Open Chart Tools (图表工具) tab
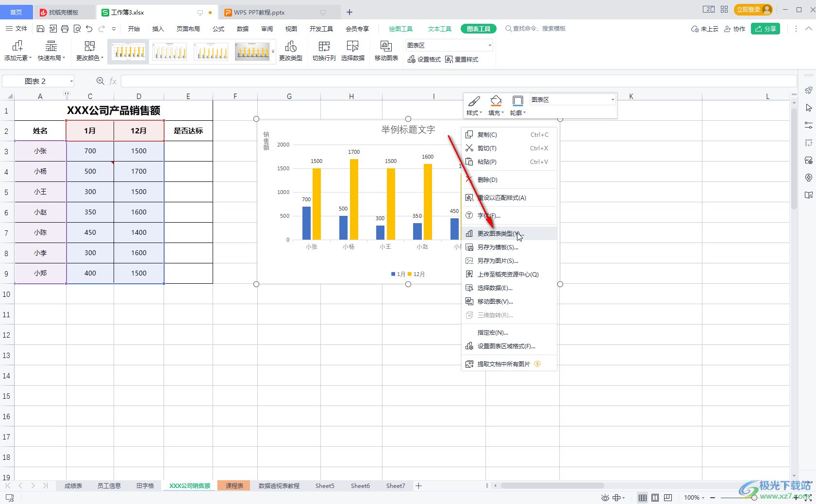The height and width of the screenshot is (504, 816). 479,29
